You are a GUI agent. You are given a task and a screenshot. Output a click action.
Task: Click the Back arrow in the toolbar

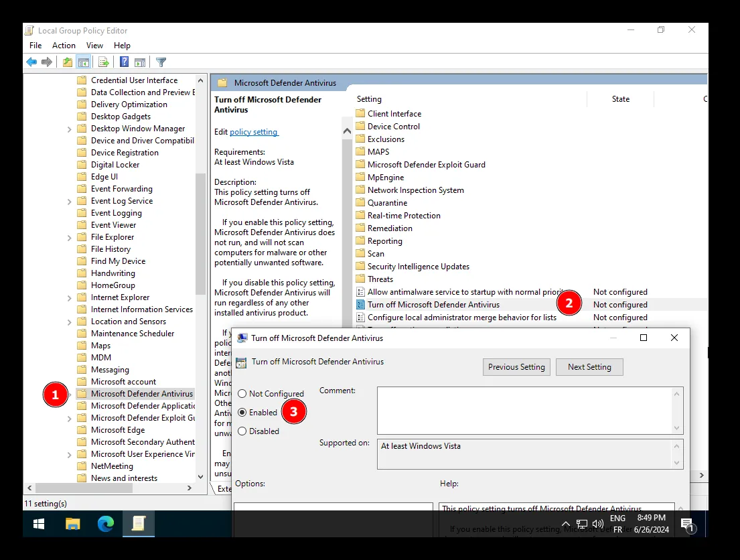(31, 62)
